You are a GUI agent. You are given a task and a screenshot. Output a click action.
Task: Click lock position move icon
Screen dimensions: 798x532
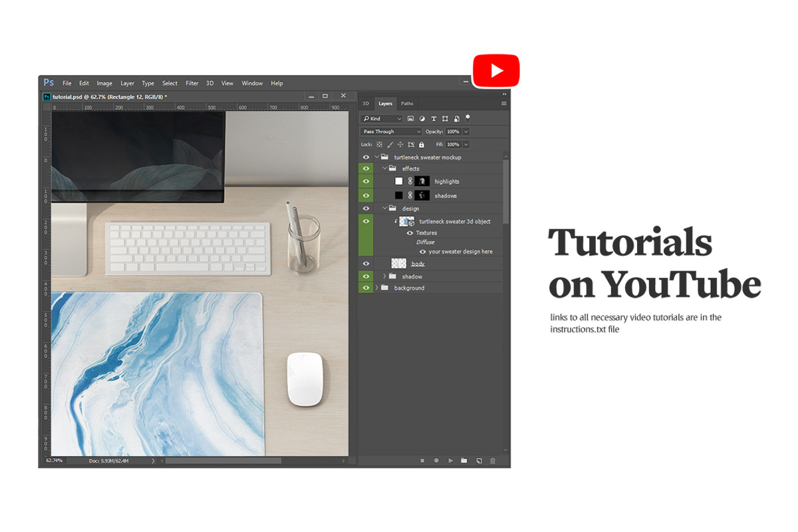[400, 144]
